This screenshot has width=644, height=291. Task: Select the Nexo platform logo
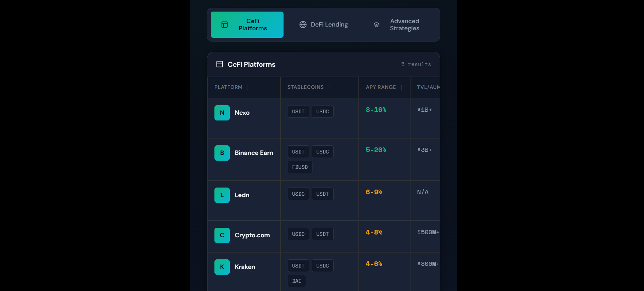[222, 113]
